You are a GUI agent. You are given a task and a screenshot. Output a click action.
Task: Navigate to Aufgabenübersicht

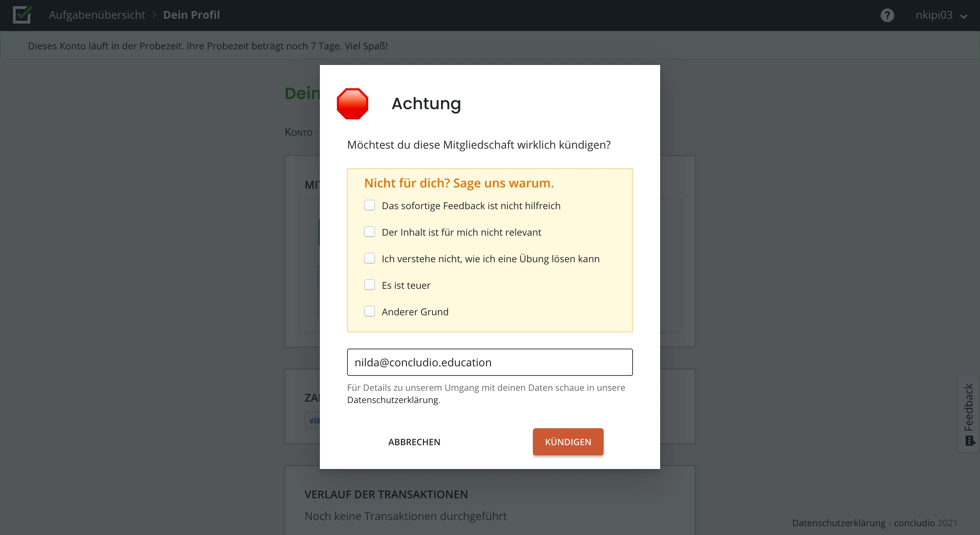coord(97,14)
